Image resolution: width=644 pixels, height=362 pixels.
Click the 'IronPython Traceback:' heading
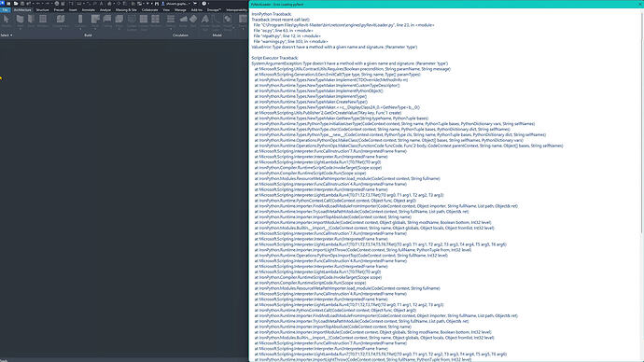click(272, 14)
